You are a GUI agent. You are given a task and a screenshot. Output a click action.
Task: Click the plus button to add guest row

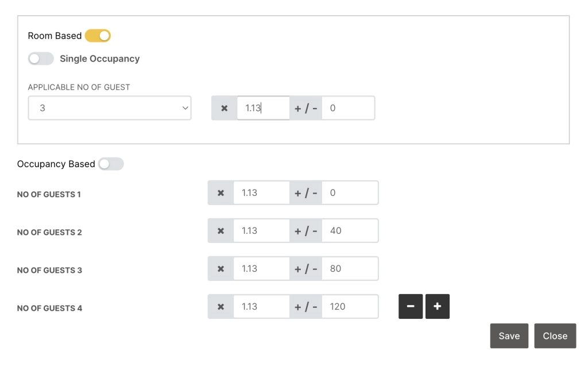[x=438, y=307]
